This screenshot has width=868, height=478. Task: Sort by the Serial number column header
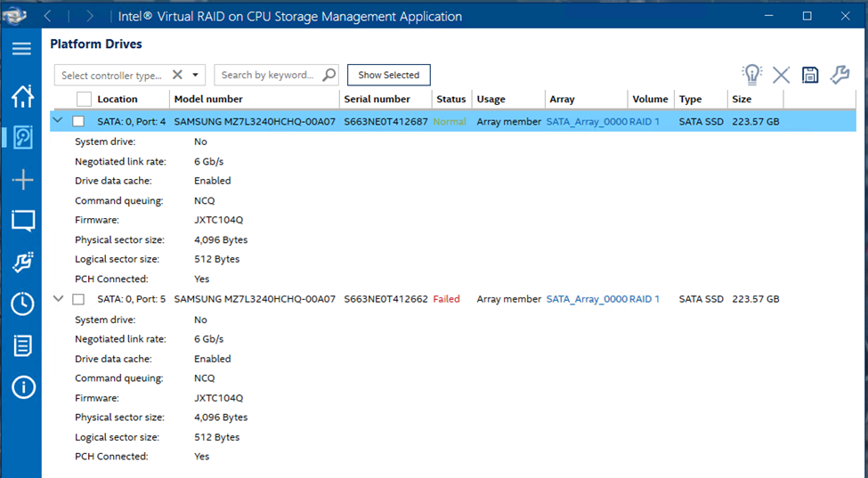pyautogui.click(x=377, y=99)
